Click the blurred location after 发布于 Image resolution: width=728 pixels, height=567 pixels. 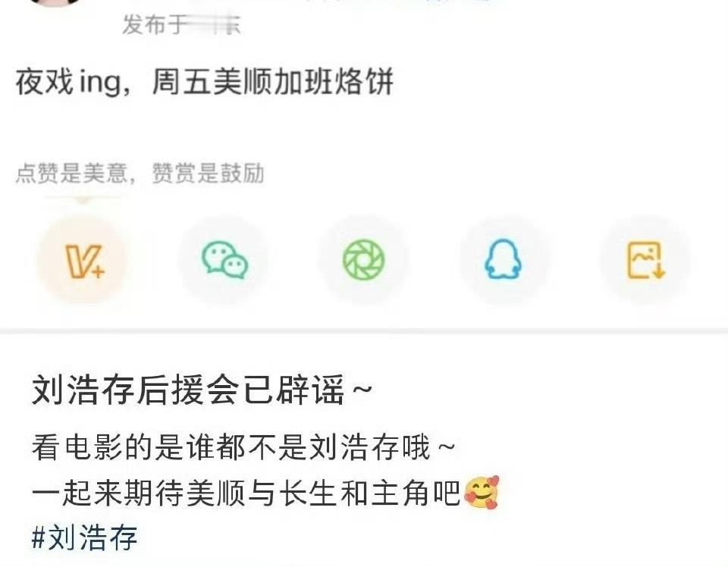pos(214,24)
